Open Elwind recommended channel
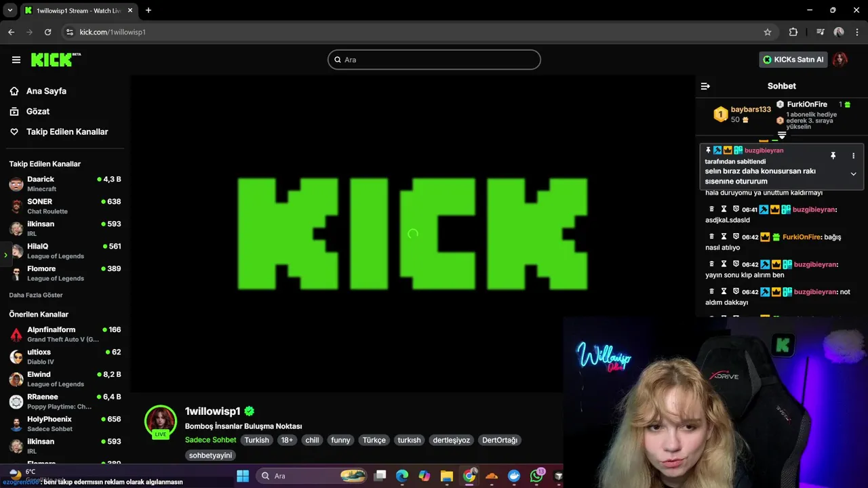The height and width of the screenshot is (488, 868). pos(64,379)
